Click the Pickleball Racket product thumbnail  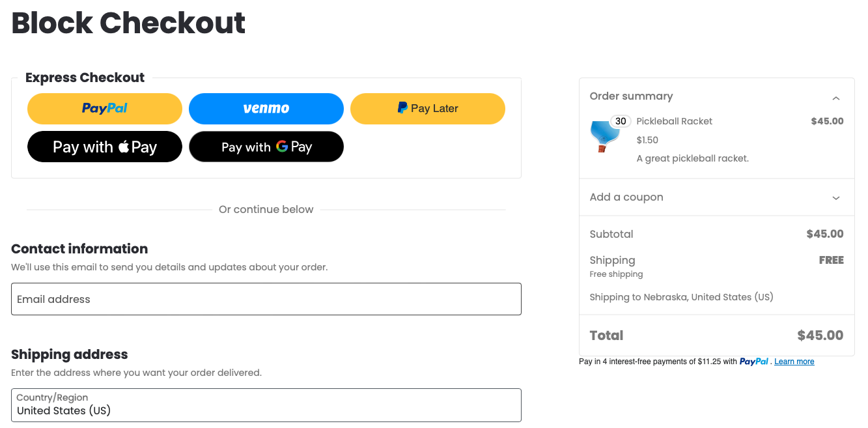tap(602, 136)
